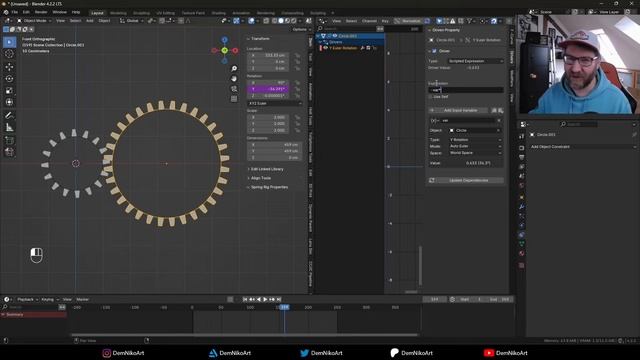
Task: Expand the Spring Rig Properties panel
Action: 269,187
